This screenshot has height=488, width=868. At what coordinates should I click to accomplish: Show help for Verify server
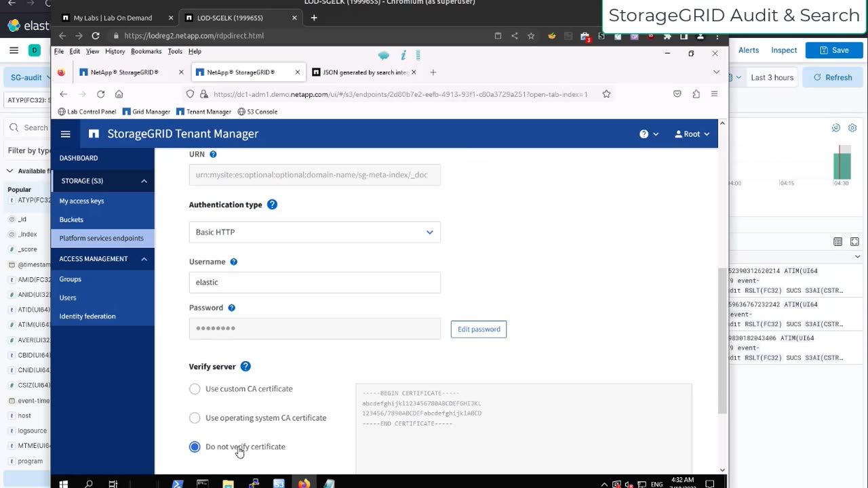click(x=245, y=367)
